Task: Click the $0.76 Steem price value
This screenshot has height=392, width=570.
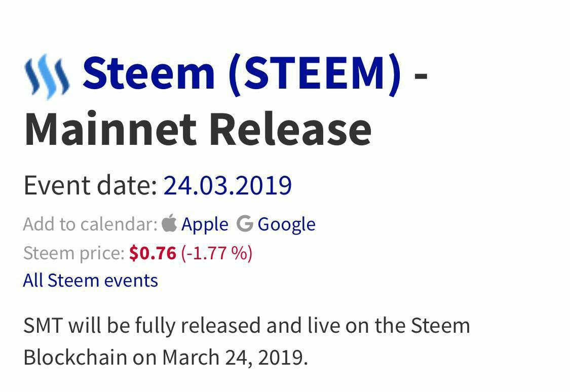Action: tap(153, 253)
